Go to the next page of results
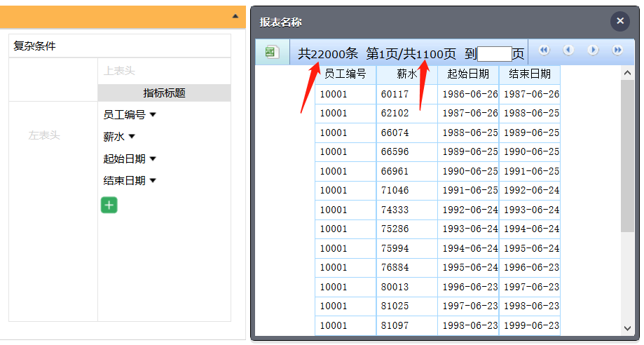Screen dimensions: 644x345 click(593, 50)
